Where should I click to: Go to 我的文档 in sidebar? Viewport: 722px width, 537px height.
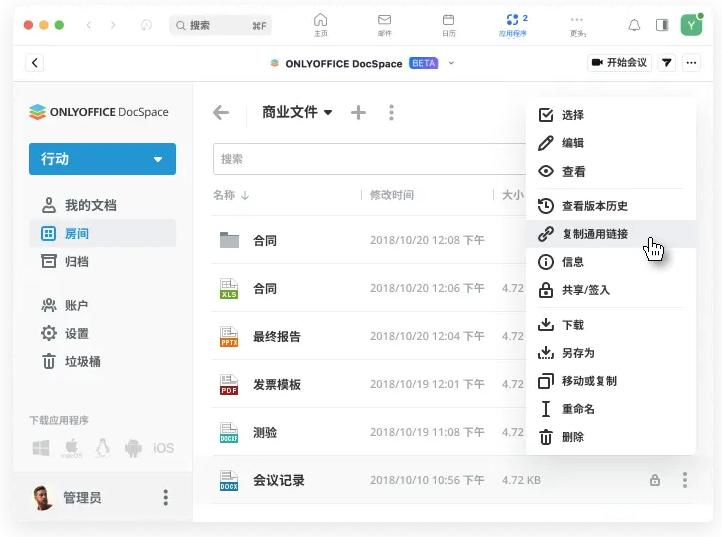(x=102, y=205)
